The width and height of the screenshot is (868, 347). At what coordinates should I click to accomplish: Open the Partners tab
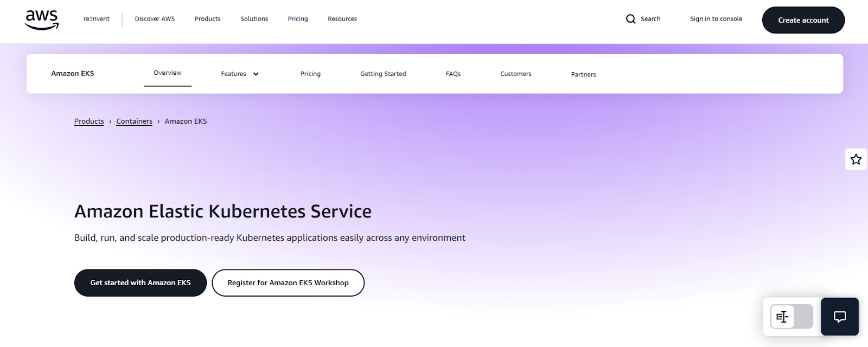click(583, 74)
